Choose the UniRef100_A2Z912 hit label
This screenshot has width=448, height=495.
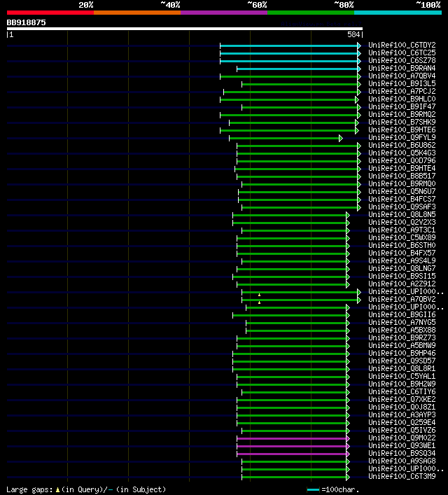click(402, 284)
